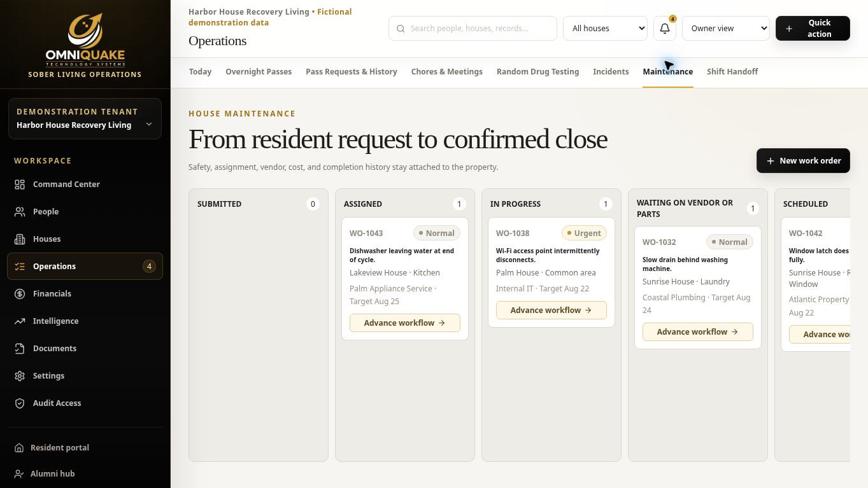Click the search magnifier icon
The height and width of the screenshot is (488, 868).
tap(401, 29)
